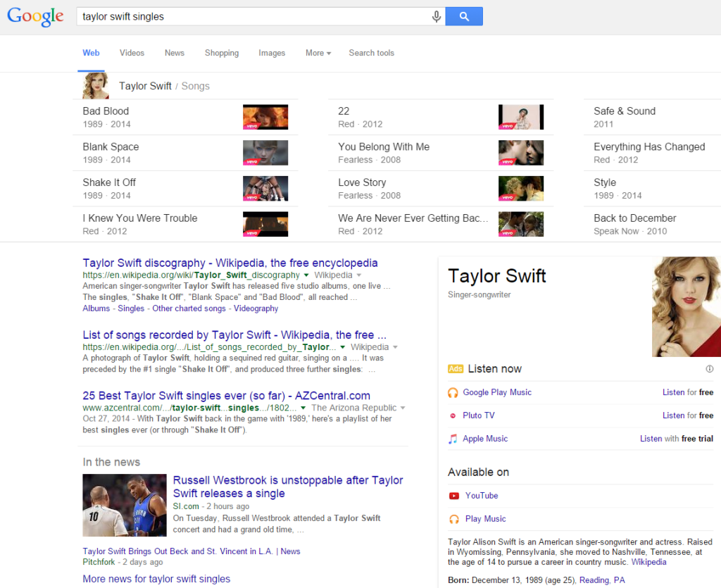The width and height of the screenshot is (721, 588).
Task: Click the YouTube link text
Action: 482,496
